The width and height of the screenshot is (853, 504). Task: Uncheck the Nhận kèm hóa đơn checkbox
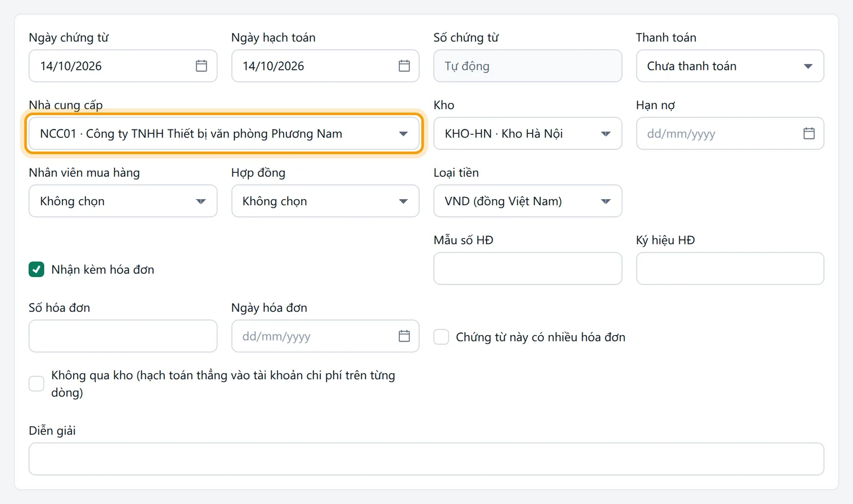(x=36, y=269)
